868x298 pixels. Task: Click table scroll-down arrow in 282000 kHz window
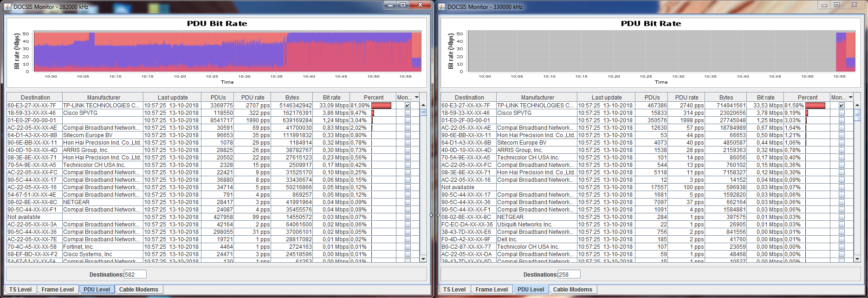[x=423, y=258]
